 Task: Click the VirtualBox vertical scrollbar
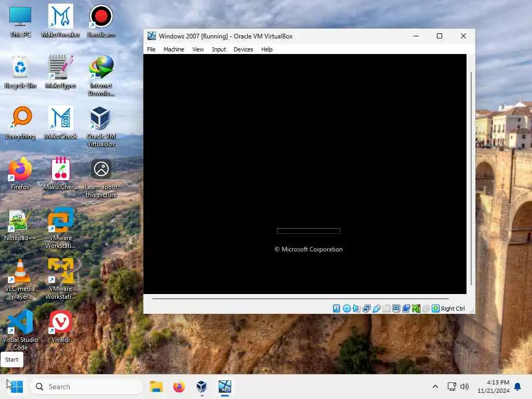(x=471, y=179)
